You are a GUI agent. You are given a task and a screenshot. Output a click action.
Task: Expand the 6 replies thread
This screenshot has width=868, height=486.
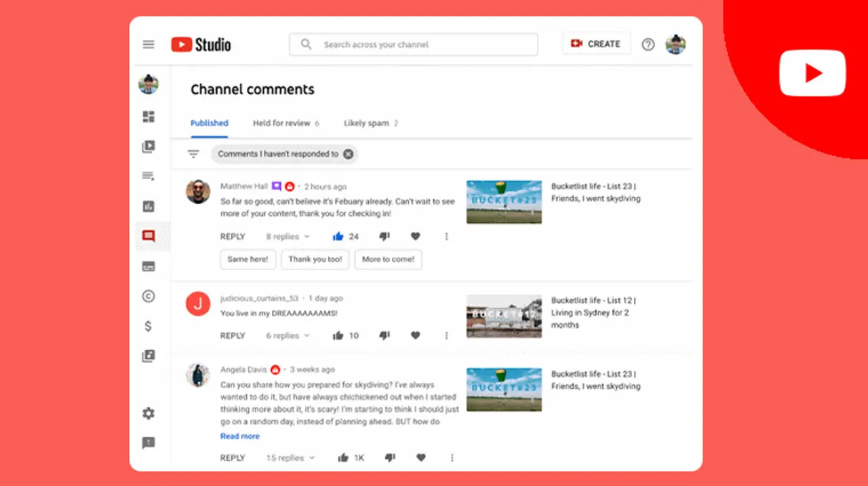pos(288,335)
